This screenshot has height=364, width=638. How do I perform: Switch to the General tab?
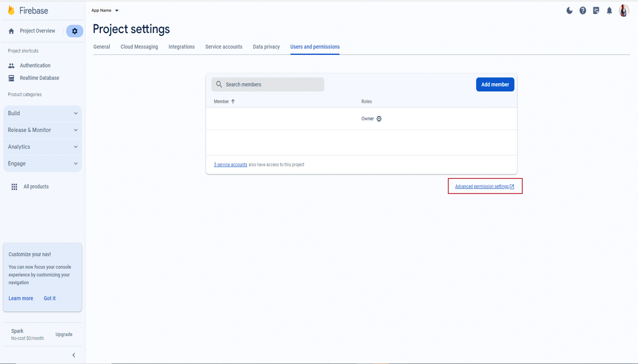(x=102, y=47)
